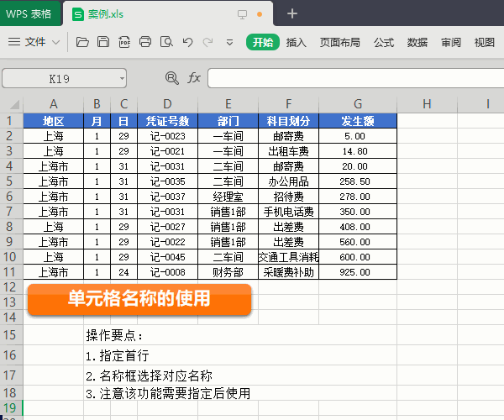Select the column G header
Image resolution: width=504 pixels, height=420 pixels.
tap(358, 104)
